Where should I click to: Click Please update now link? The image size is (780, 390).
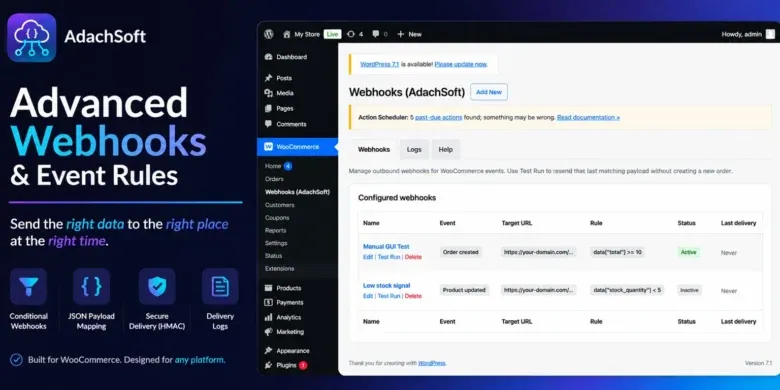[461, 64]
